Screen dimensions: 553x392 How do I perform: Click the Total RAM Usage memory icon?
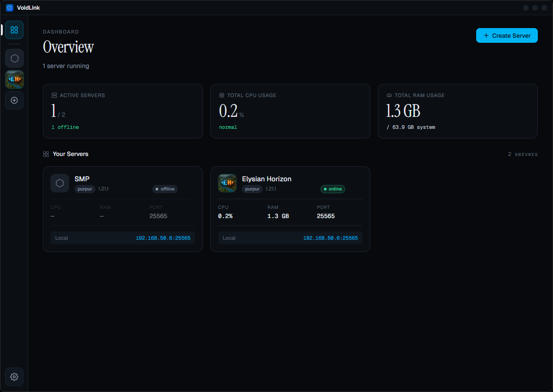[389, 95]
